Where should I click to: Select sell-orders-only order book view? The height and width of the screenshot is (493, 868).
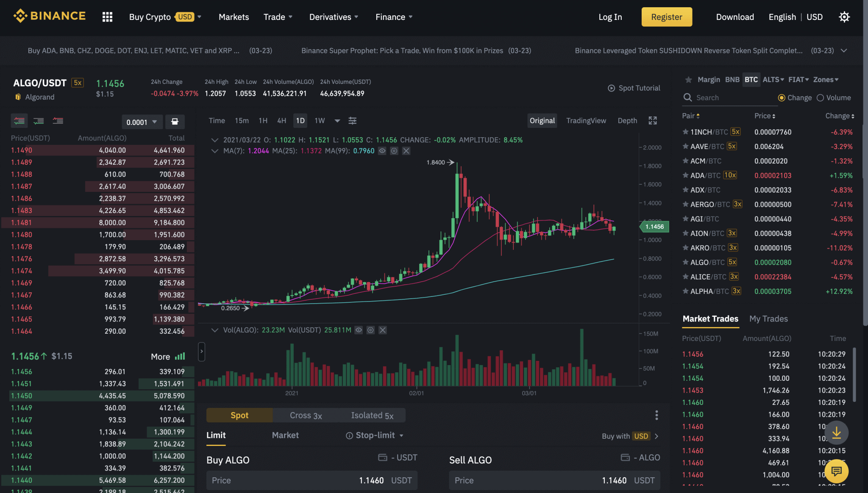pos(58,121)
